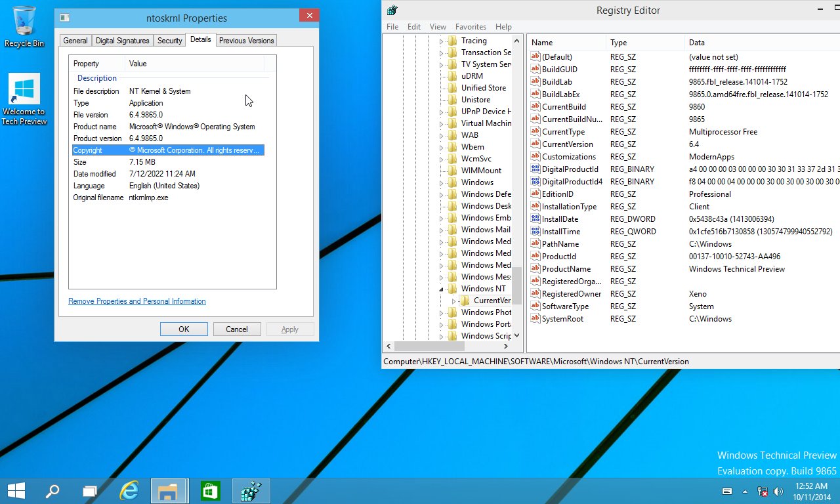
Task: Click Remove Properties and Personal Information link
Action: [137, 301]
